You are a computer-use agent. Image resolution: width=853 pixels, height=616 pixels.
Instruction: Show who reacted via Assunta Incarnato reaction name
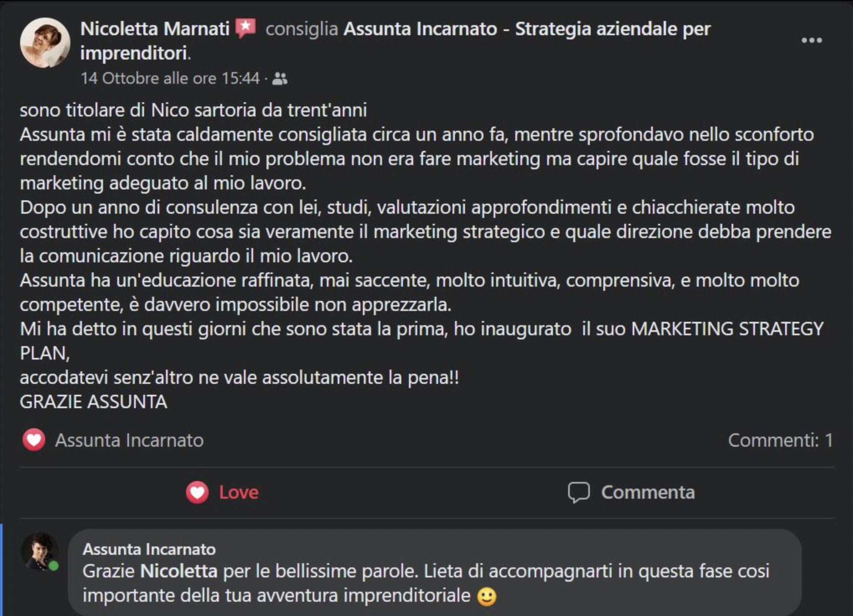coord(129,440)
